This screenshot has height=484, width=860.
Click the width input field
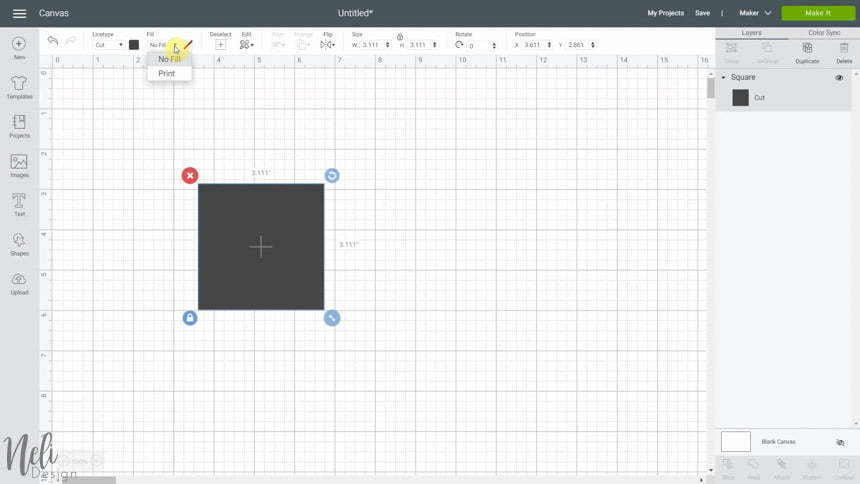point(372,45)
